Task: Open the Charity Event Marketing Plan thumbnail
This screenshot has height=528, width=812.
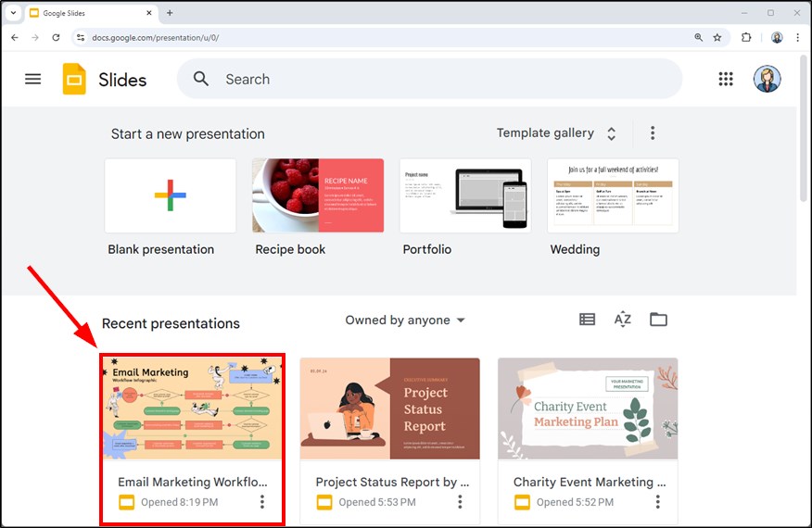Action: 588,408
